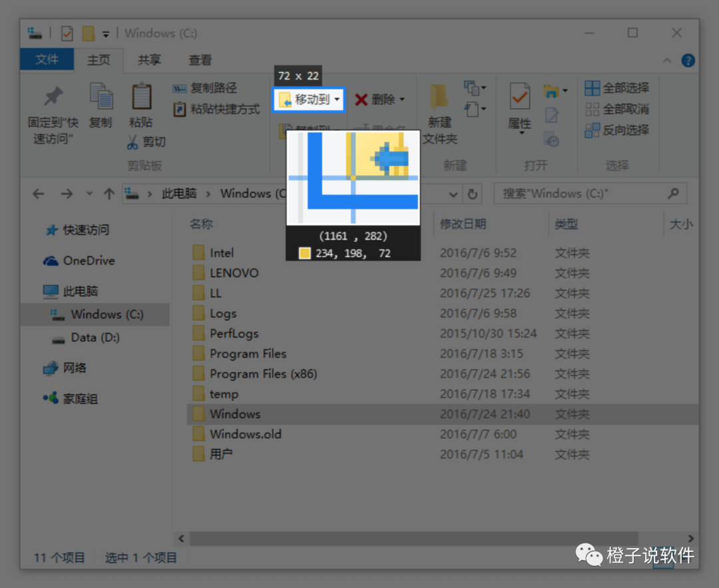Click the horizontal scrollbar right arrow
Image resolution: width=719 pixels, height=588 pixels.
tap(690, 538)
